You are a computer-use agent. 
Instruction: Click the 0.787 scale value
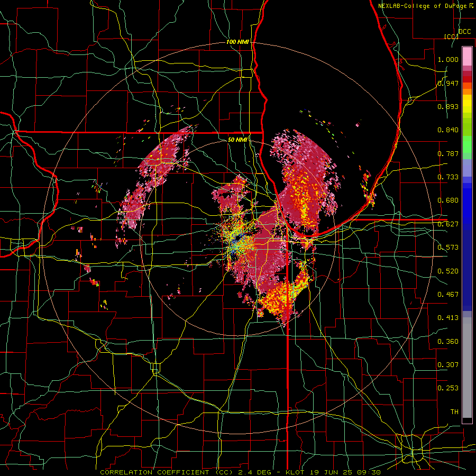(448, 153)
